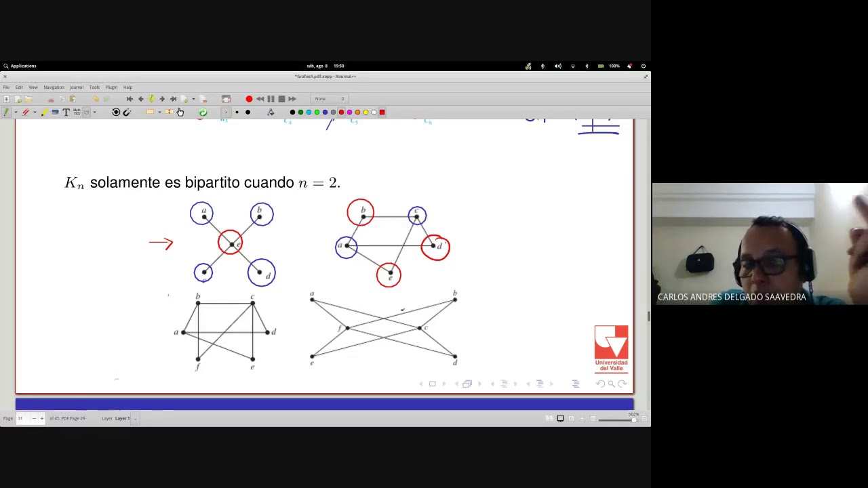The image size is (868, 488).
Task: Delete the current page icon
Action: tap(203, 99)
